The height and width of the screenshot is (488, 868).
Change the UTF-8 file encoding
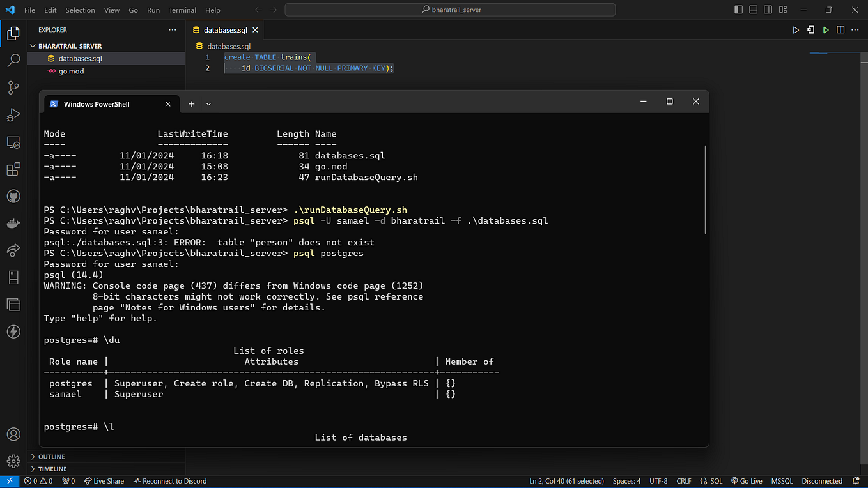coord(658,481)
